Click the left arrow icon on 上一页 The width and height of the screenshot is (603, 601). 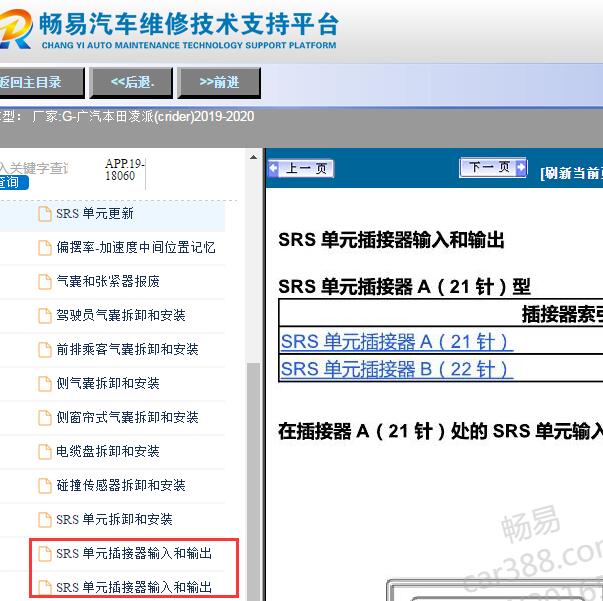pyautogui.click(x=273, y=168)
